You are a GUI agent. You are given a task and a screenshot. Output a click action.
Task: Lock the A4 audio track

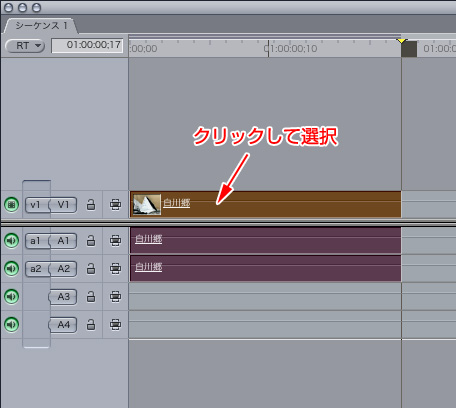coord(91,325)
